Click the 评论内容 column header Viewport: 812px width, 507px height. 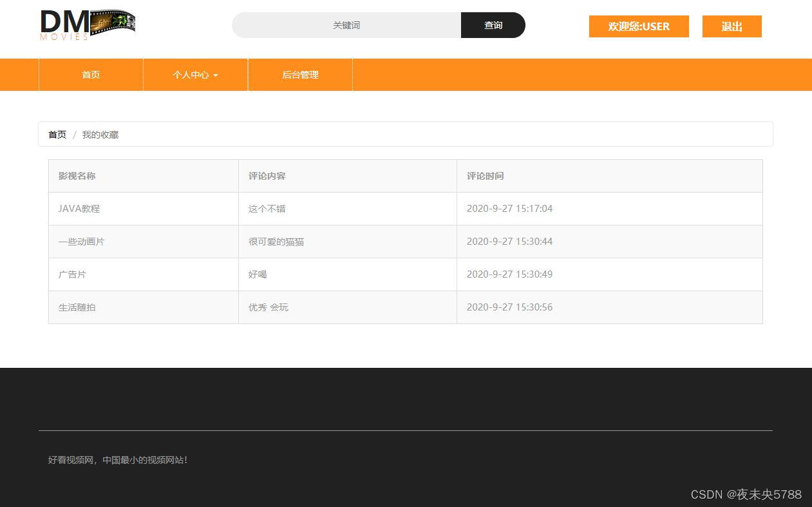click(348, 176)
